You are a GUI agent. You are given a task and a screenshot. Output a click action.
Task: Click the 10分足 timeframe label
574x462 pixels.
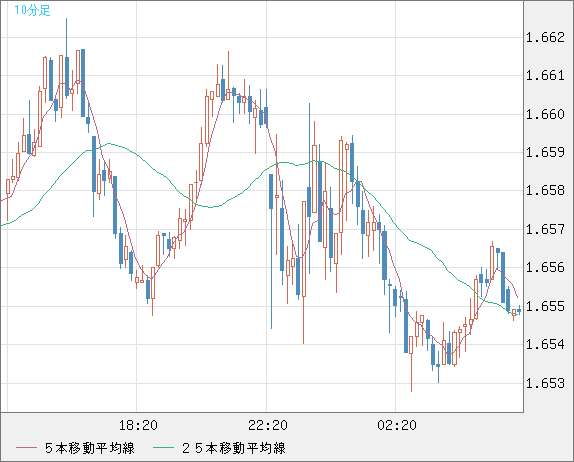tap(32, 10)
